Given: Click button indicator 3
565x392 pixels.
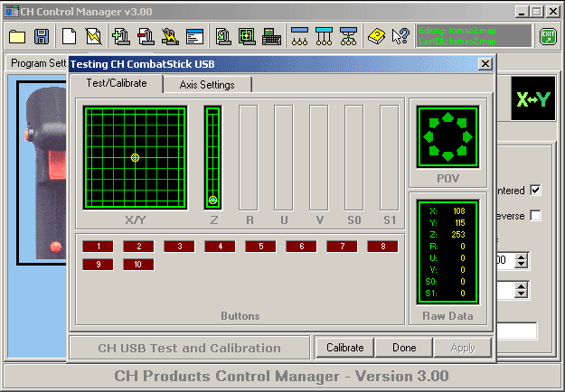Looking at the screenshot, I should point(180,247).
